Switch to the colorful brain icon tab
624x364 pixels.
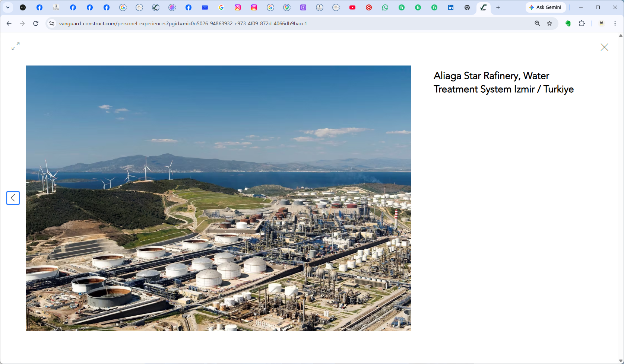[172, 7]
